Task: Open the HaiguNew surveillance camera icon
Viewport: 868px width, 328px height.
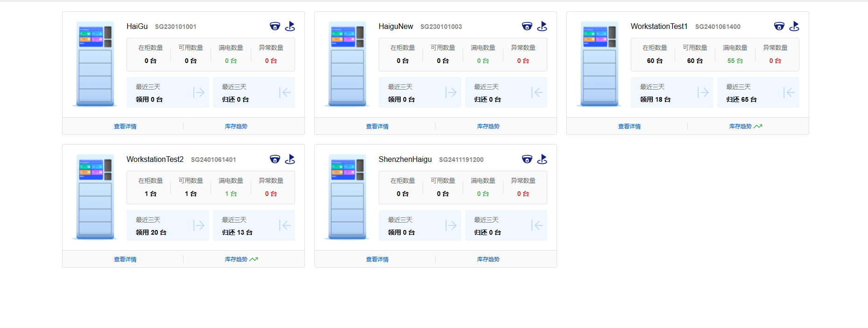Action: tap(527, 27)
